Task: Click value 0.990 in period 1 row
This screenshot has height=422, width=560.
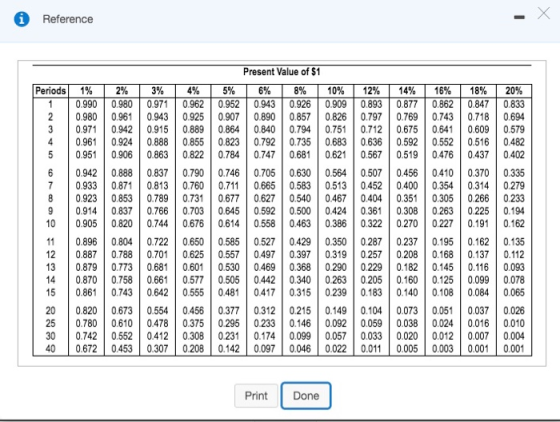Action: (x=86, y=104)
